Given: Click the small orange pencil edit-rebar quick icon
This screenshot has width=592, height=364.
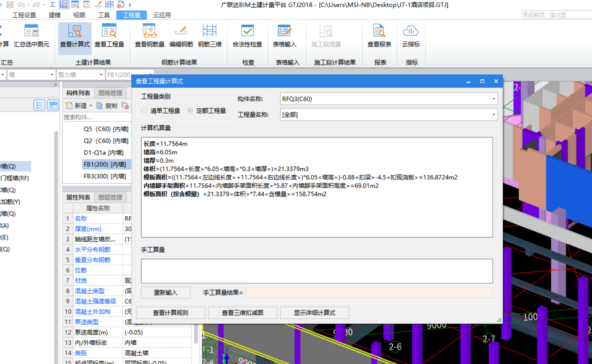Looking at the screenshot, I should [98, 5].
